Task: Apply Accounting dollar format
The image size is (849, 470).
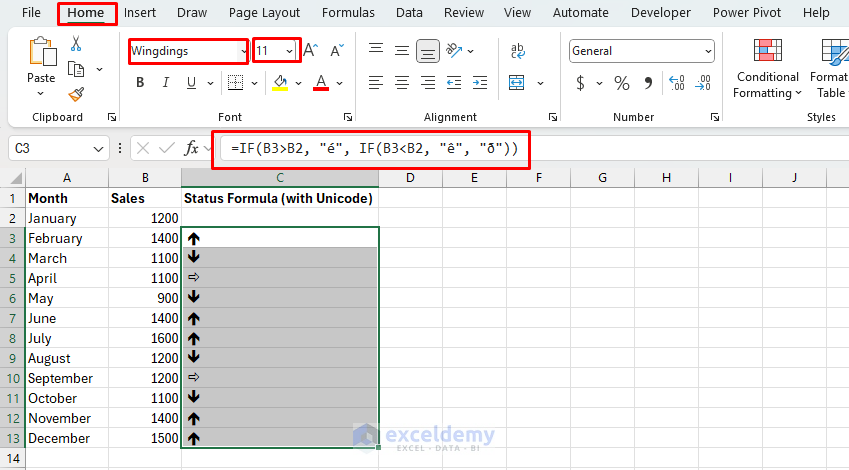Action: pos(580,83)
